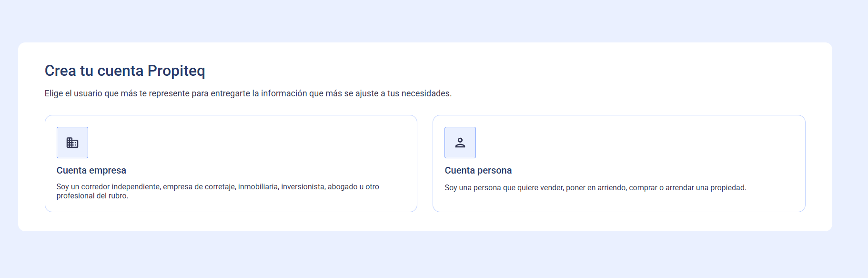Click the 'Soy una persona que quiere vender' description
868x278 pixels.
pos(595,188)
